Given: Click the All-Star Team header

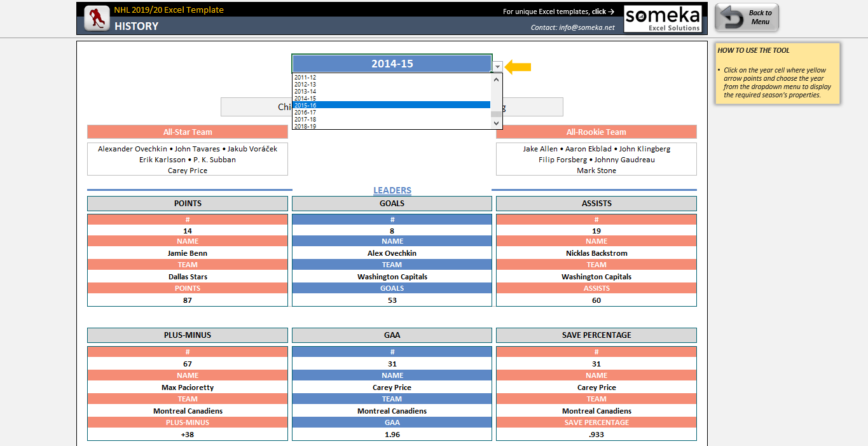Looking at the screenshot, I should click(187, 132).
